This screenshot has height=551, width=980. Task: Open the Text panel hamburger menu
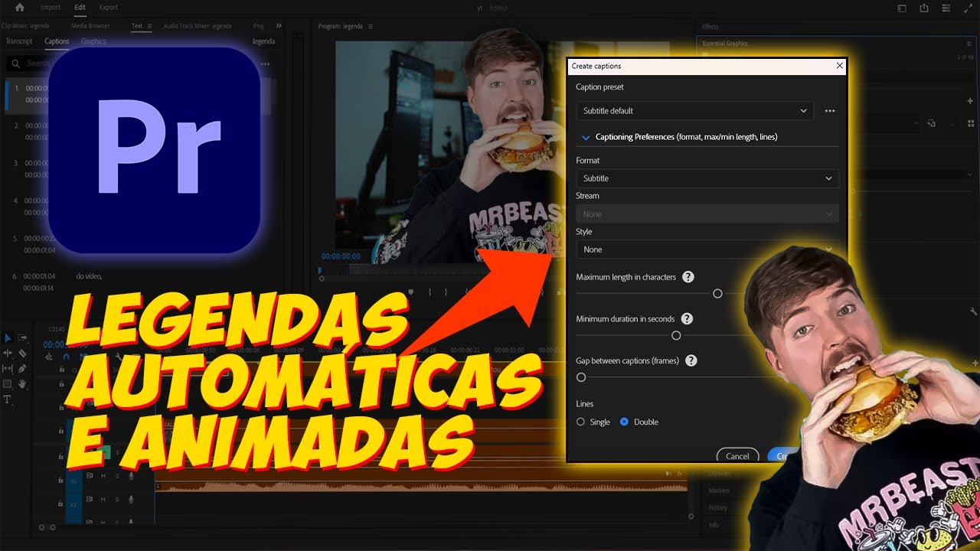149,26
